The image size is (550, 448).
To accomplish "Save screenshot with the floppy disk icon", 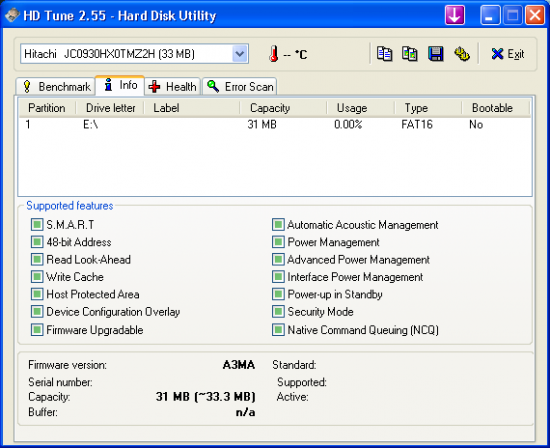I will [436, 54].
